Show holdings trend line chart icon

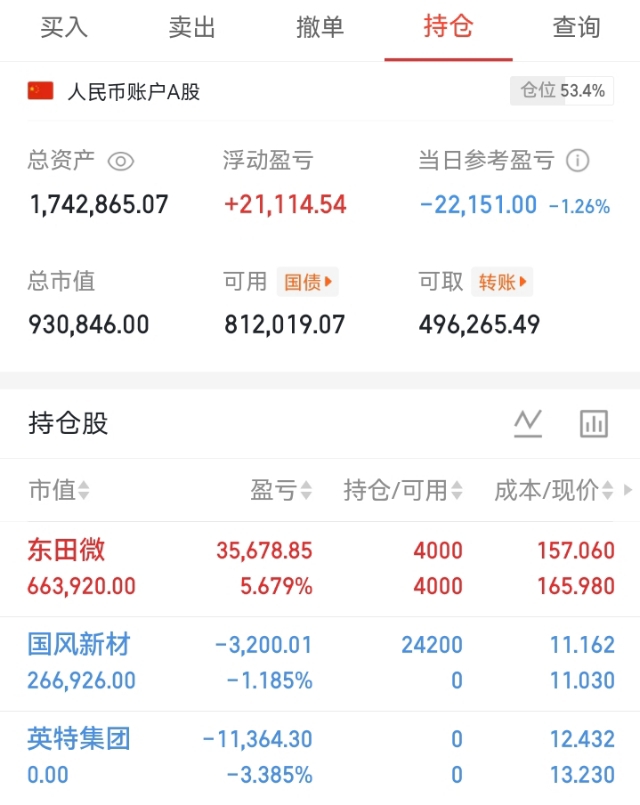[528, 424]
